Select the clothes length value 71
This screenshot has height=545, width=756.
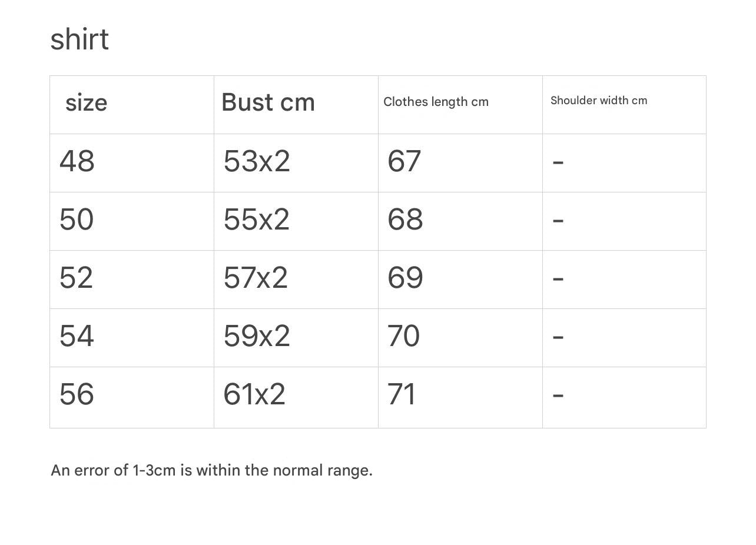402,394
